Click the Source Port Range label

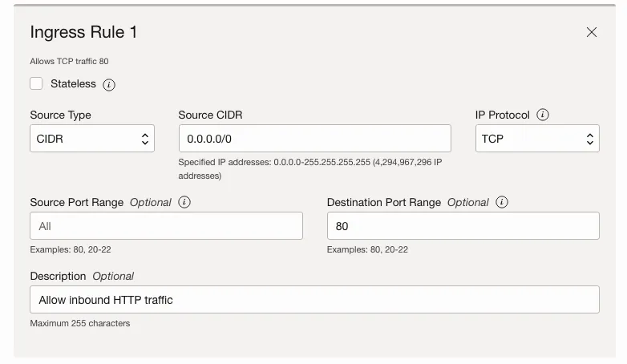click(x=77, y=202)
